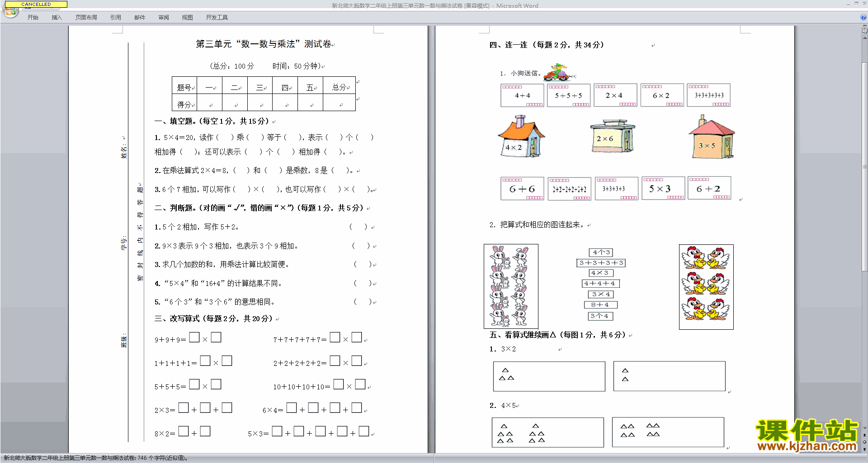Viewport: 868px width, 463px height.
Task: Click the scrollbar down arrow
Action: pyautogui.click(x=864, y=428)
